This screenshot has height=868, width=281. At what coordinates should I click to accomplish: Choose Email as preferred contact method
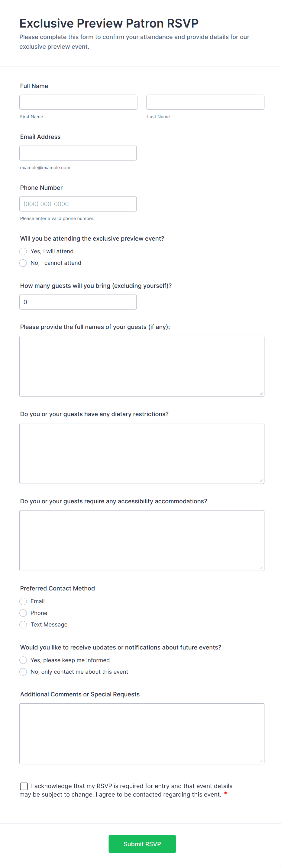click(23, 601)
